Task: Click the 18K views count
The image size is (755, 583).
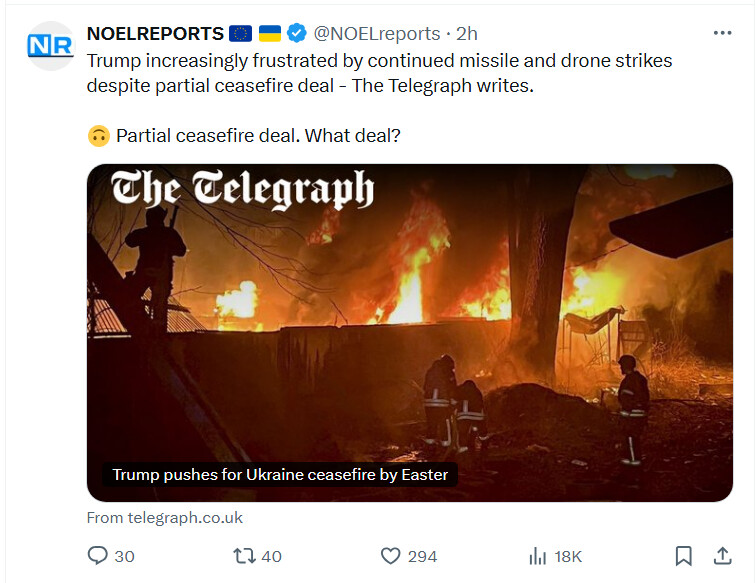Action: [x=568, y=557]
